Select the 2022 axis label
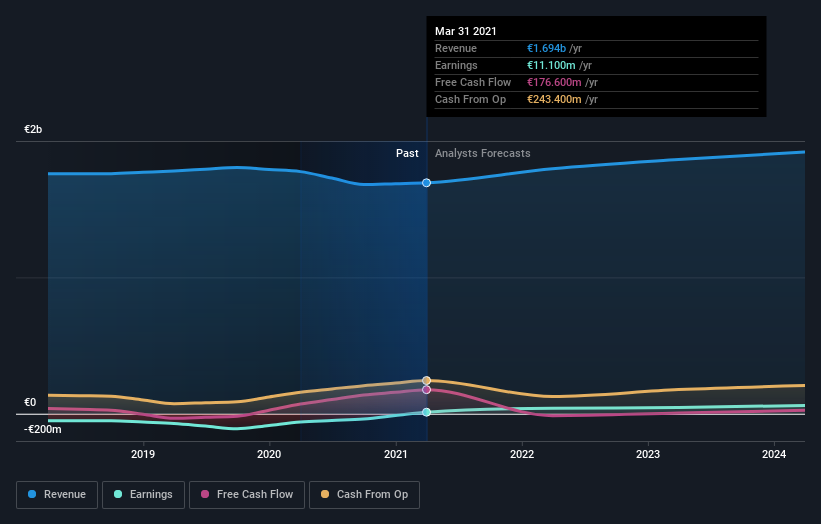 coord(522,454)
